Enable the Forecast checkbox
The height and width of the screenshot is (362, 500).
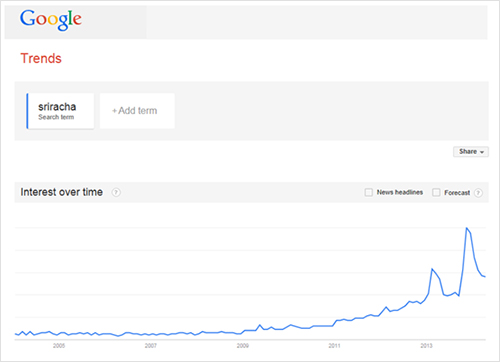click(436, 192)
